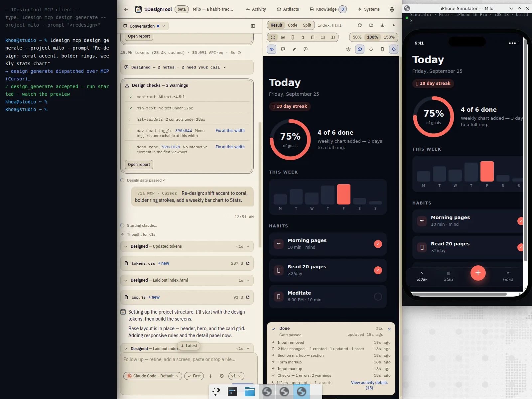Check off Meditate habit in the preview
Viewport: 532px width, 399px height.
[378, 297]
